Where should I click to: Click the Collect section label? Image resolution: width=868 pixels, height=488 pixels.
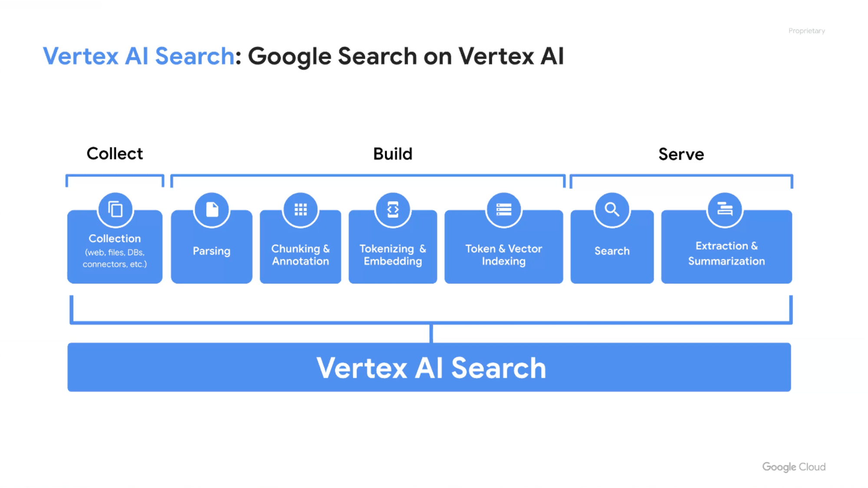115,153
